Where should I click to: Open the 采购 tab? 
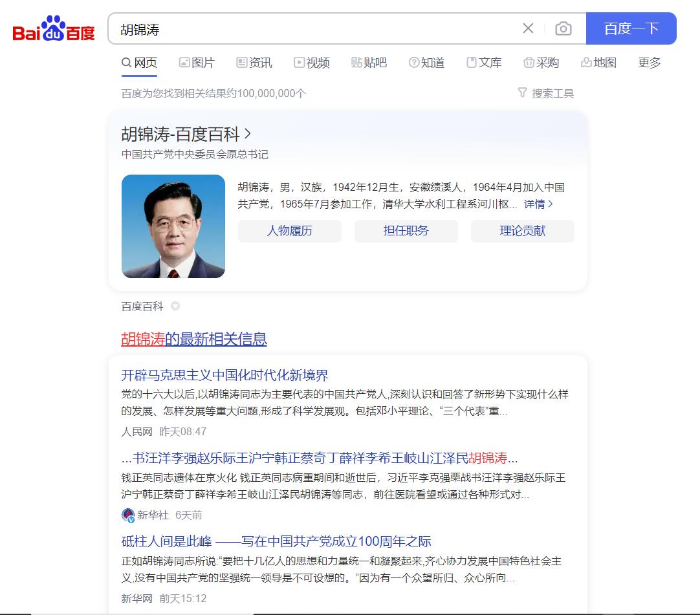tap(541, 63)
